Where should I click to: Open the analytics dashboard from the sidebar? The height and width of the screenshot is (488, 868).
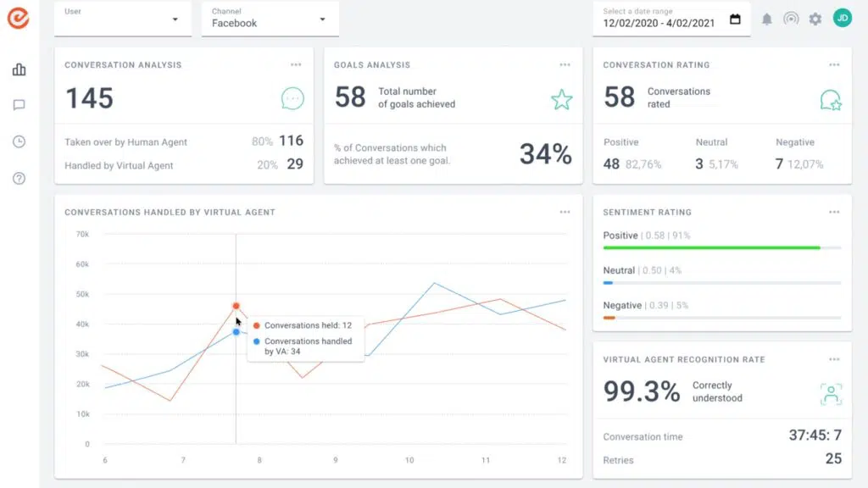click(x=19, y=70)
